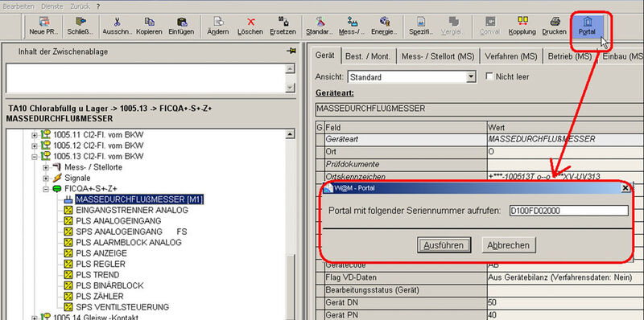Collapse the FICQA+-S+-Z+ node
The height and width of the screenshot is (320, 644).
click(x=46, y=189)
